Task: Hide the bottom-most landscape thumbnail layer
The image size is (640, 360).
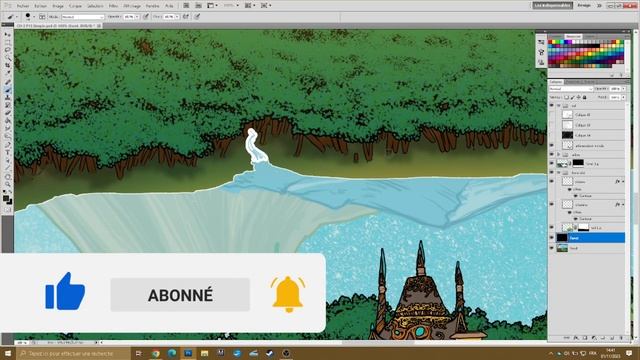Action: point(552,248)
